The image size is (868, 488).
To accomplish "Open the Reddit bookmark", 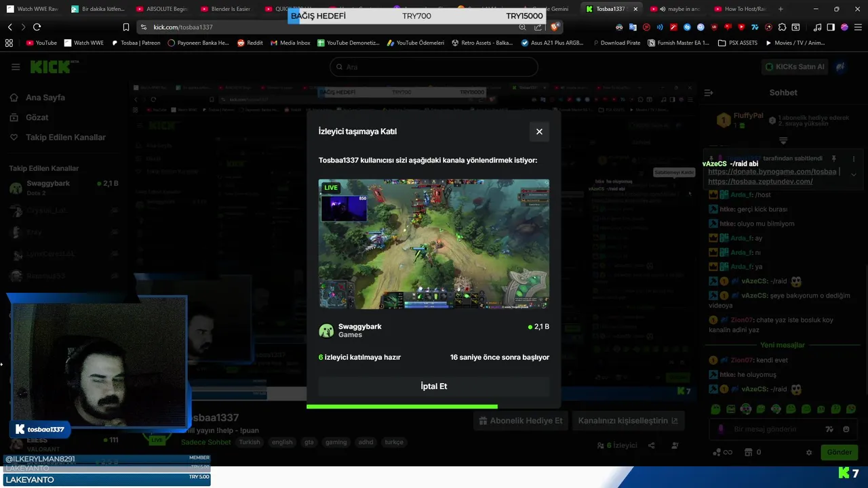I will tap(250, 43).
